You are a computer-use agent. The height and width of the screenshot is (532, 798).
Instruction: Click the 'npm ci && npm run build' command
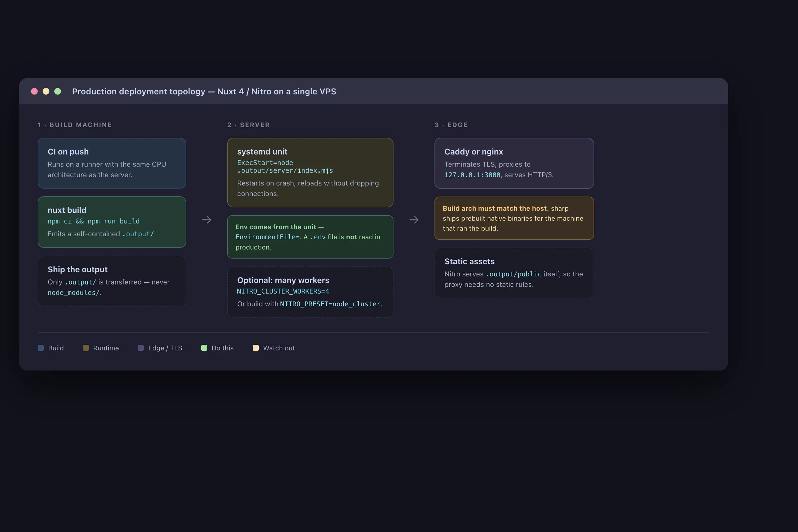click(94, 221)
